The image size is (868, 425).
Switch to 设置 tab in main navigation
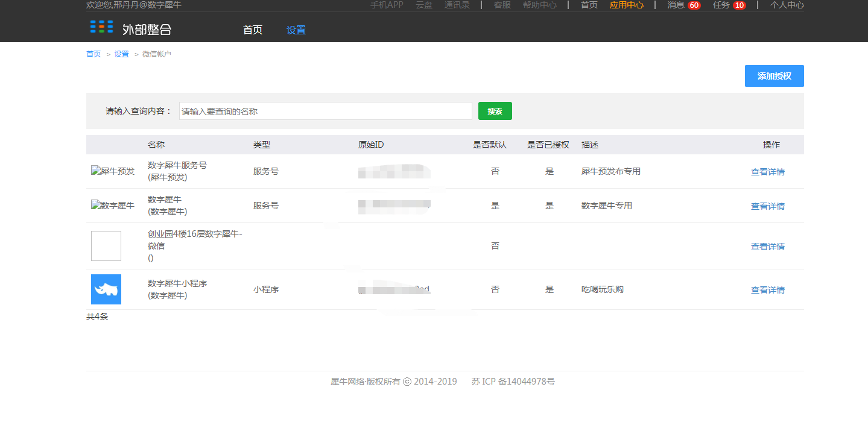(296, 30)
